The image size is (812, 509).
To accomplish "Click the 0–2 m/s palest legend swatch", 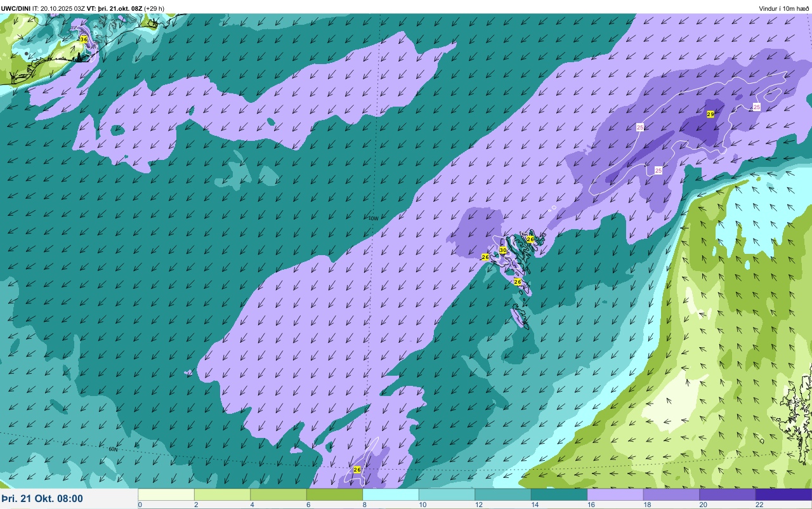I will 166,494.
